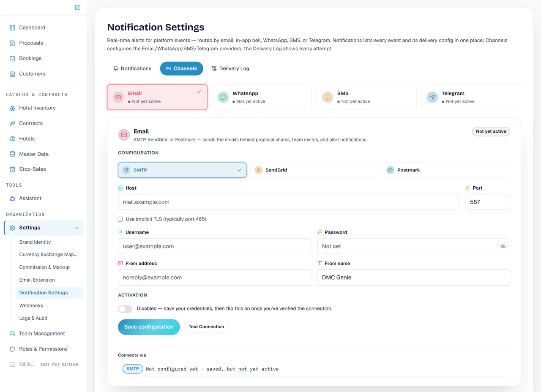Choose SMTP as email provider
The width and height of the screenshot is (541, 392).
click(182, 170)
